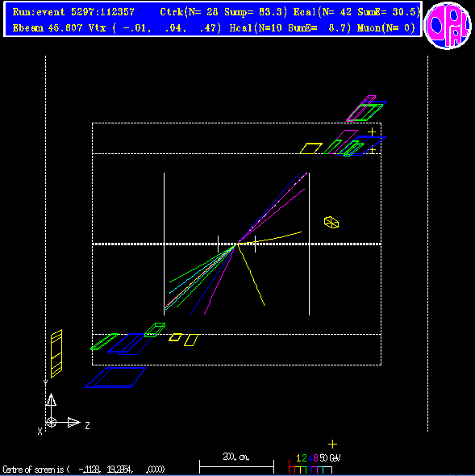
Task: Select the magenta calorimeter tower at top
Action: [x=360, y=108]
